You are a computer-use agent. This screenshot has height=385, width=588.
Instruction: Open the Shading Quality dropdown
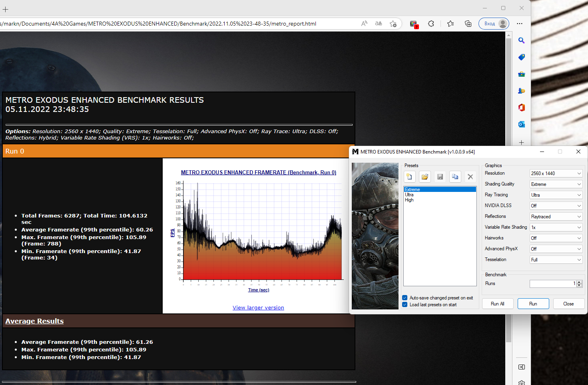(x=556, y=184)
